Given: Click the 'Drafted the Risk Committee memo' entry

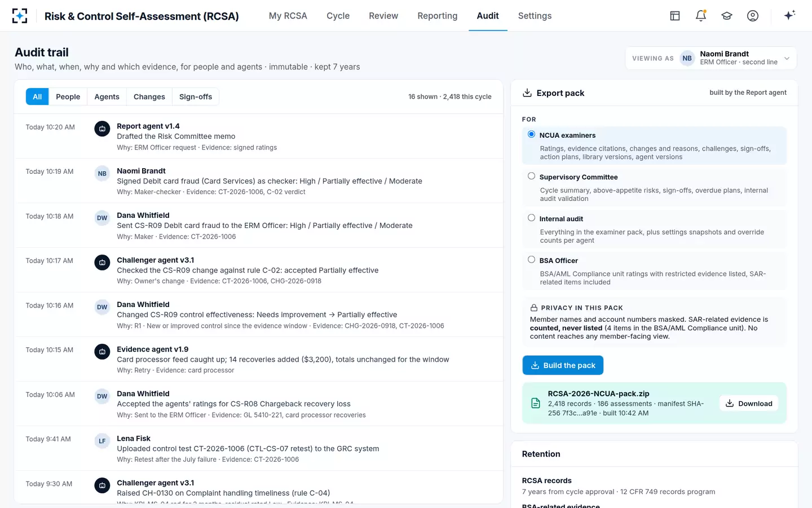Looking at the screenshot, I should (x=176, y=136).
